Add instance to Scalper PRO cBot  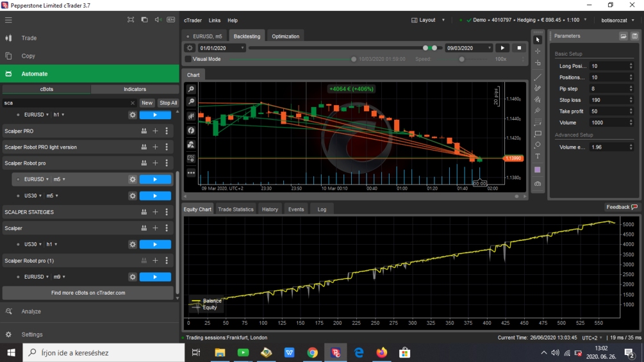[x=155, y=131]
